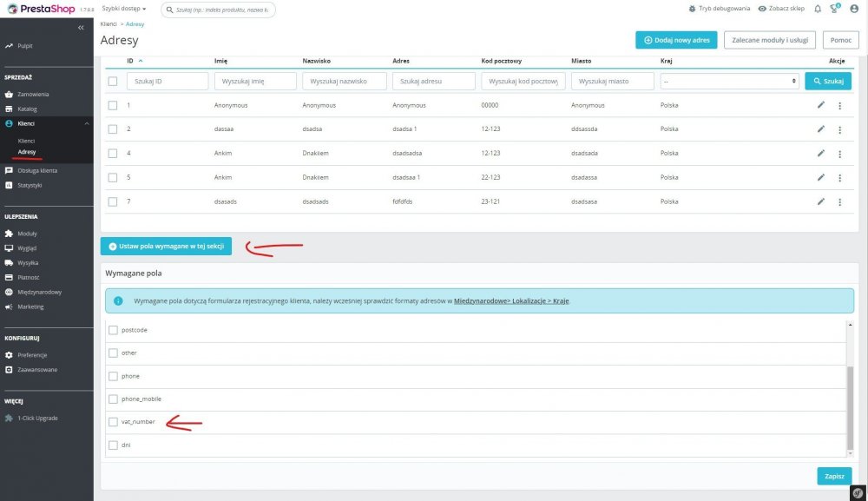Open the Szybki dostęp dropdown
This screenshot has width=868, height=501.
124,9
